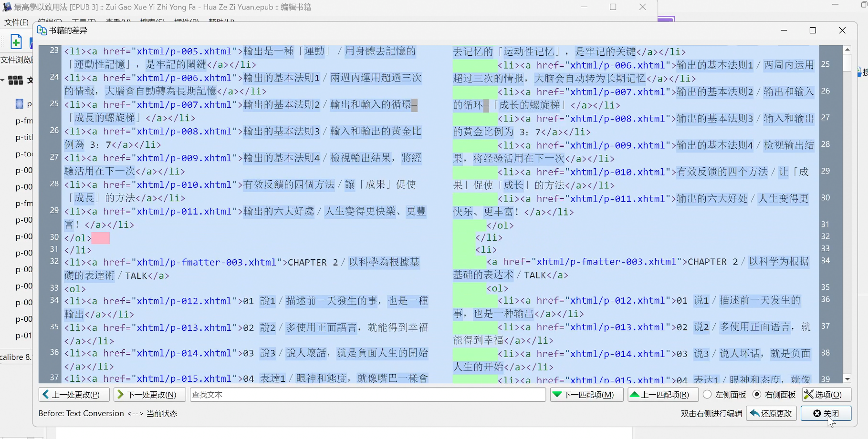Select the p-fmatter file in file browser
This screenshot has height=439, width=868.
(24, 121)
